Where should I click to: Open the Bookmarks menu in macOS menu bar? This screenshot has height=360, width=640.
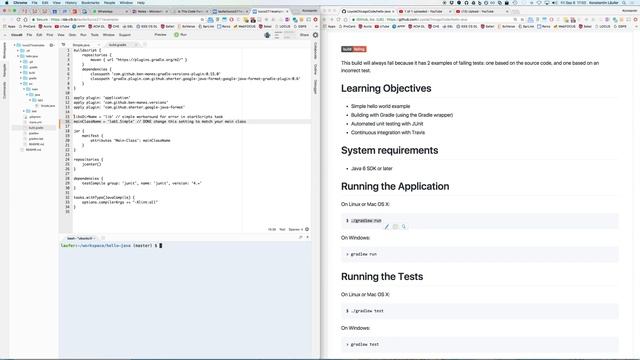point(90,2)
